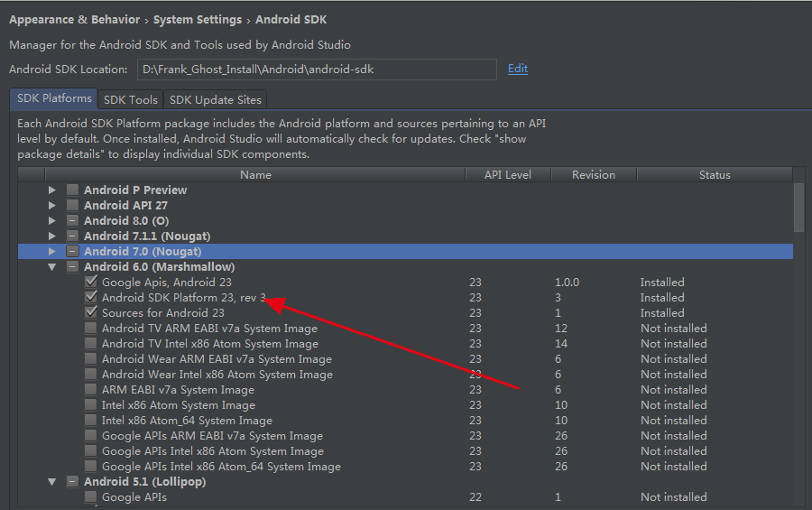Click the Edit link for SDK location
Image resolution: width=812 pixels, height=510 pixels.
(x=517, y=69)
